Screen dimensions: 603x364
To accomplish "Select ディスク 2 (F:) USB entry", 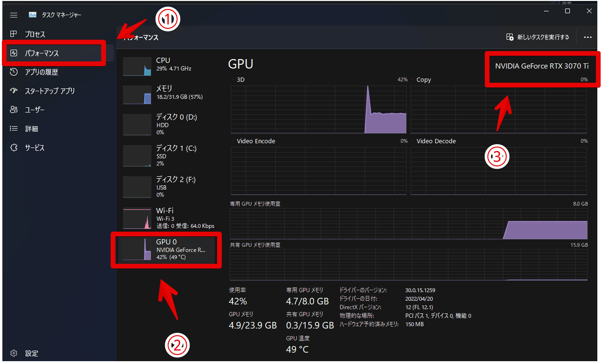I will (x=168, y=187).
